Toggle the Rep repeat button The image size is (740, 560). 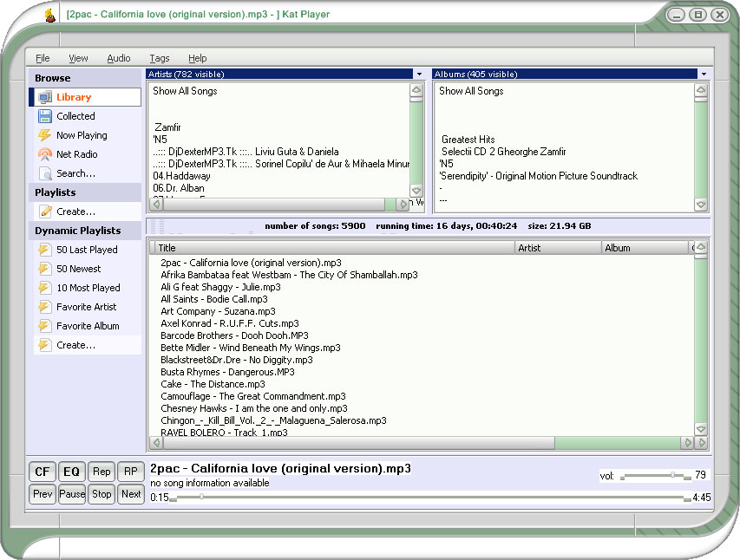[102, 472]
